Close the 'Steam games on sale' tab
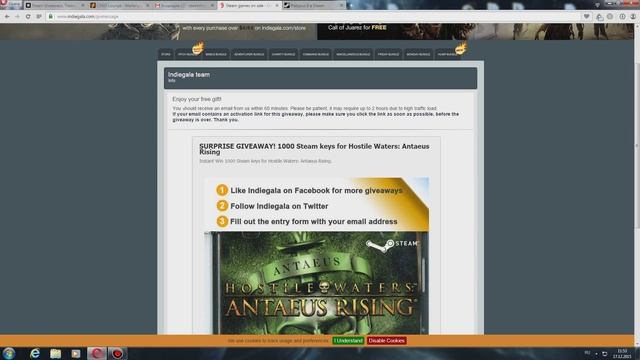The image size is (640, 360). 277,5
